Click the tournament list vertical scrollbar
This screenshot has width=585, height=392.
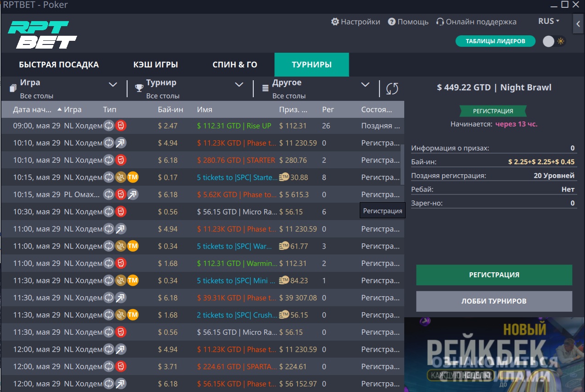[402, 165]
